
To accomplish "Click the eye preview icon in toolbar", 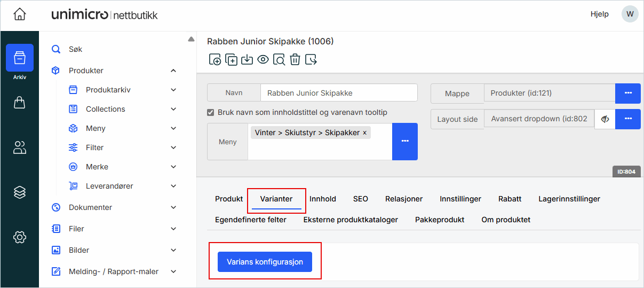I will point(263,59).
